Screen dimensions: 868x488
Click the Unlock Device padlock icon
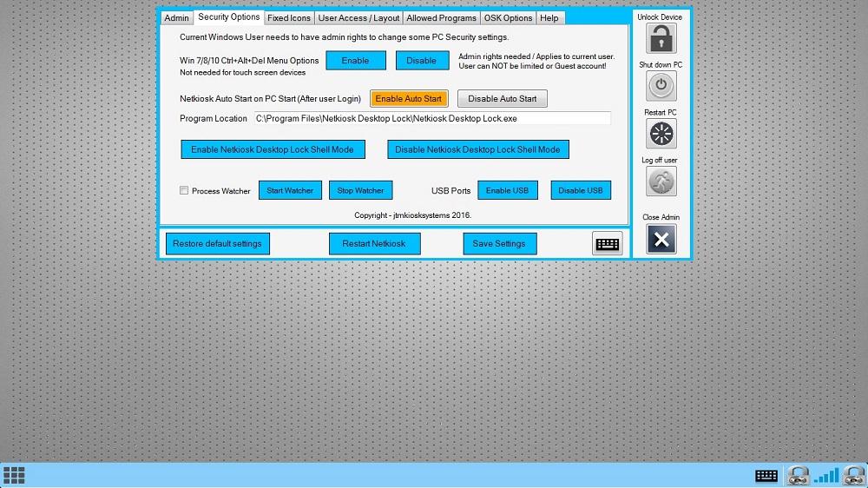[x=661, y=38]
